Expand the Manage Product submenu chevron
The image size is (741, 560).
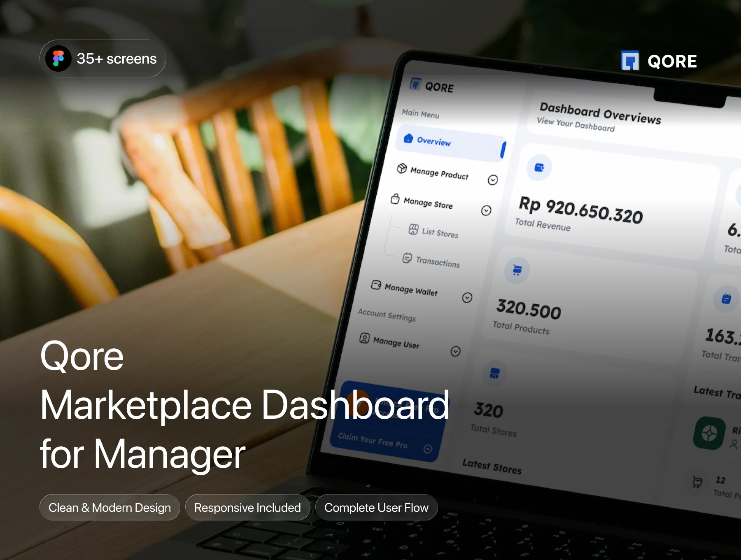(493, 180)
